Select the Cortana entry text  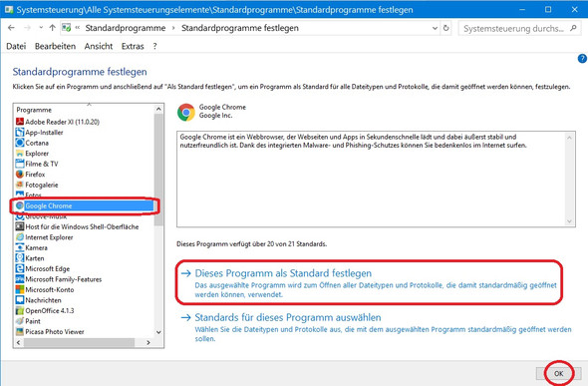[37, 143]
